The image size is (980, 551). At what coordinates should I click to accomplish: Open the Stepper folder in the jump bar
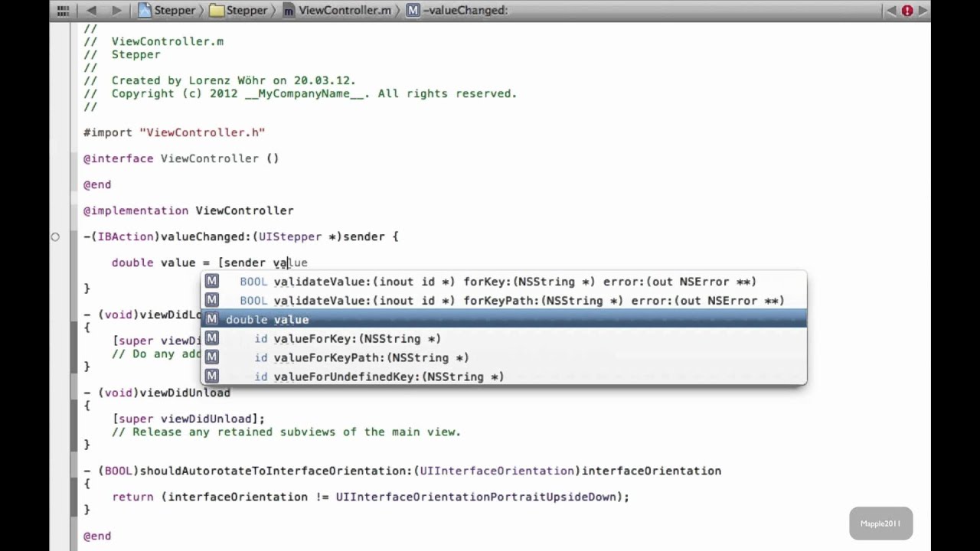point(240,11)
